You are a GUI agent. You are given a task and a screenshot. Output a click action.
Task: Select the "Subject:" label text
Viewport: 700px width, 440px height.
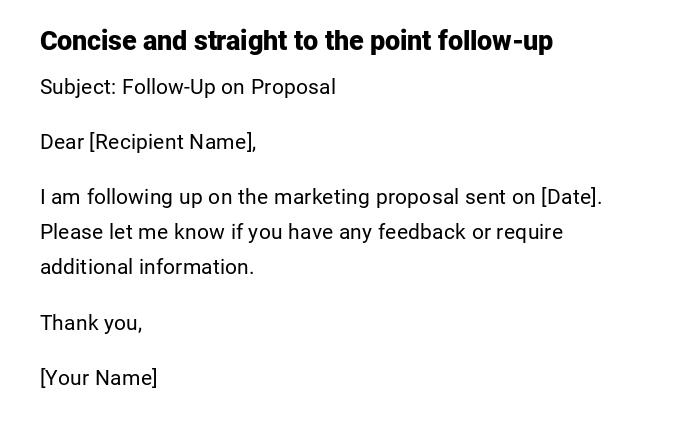(x=78, y=87)
